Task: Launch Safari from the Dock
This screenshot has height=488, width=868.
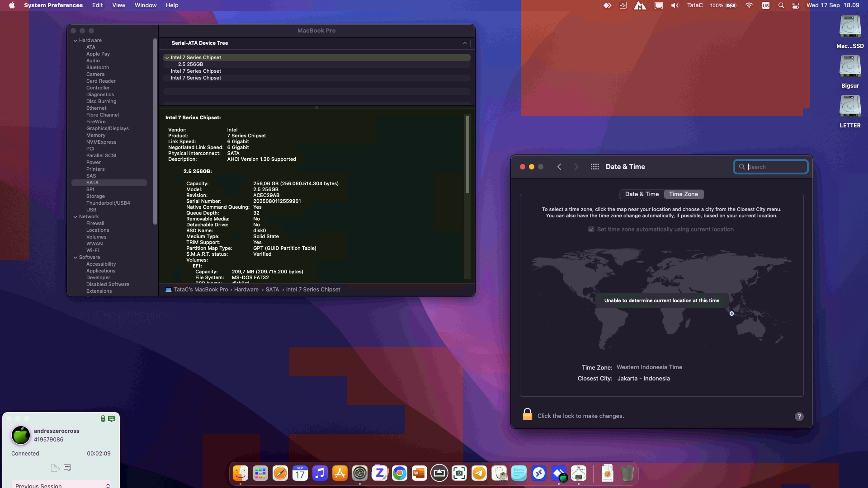Action: point(280,473)
